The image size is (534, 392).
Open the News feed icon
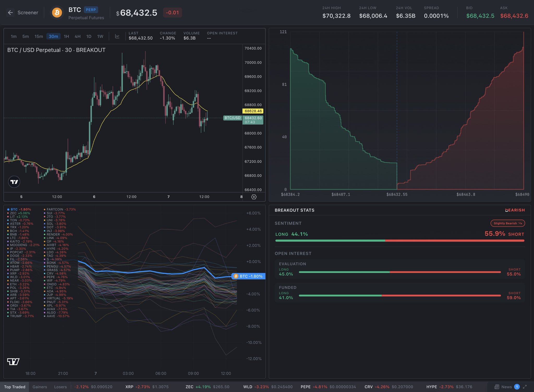tap(497, 387)
